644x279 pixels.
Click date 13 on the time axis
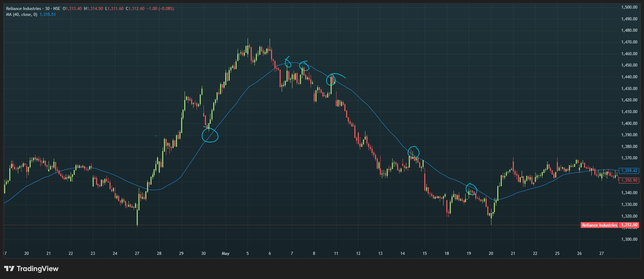pos(380,253)
